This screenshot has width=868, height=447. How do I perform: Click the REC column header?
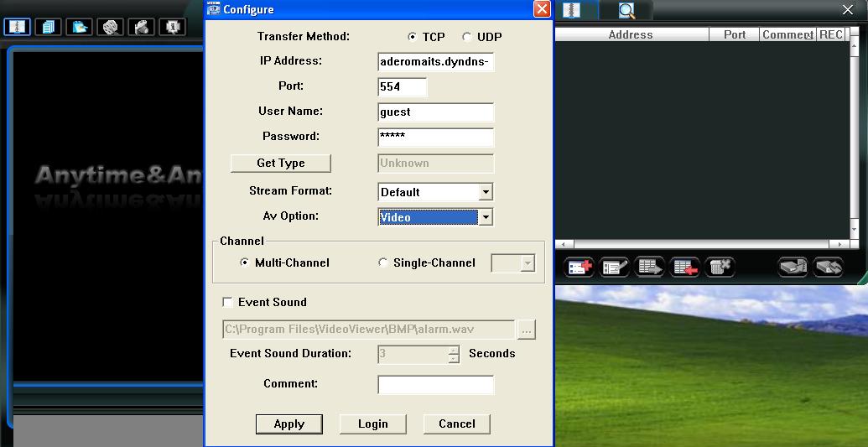(831, 34)
